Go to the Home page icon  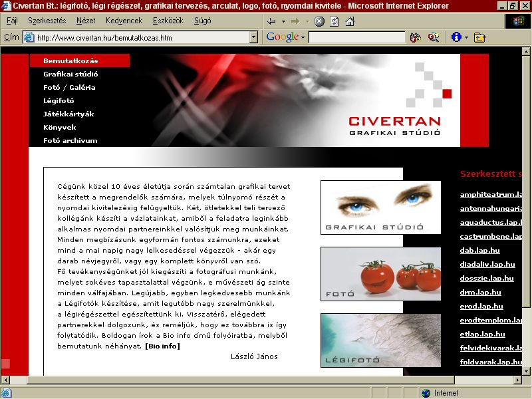click(350, 21)
